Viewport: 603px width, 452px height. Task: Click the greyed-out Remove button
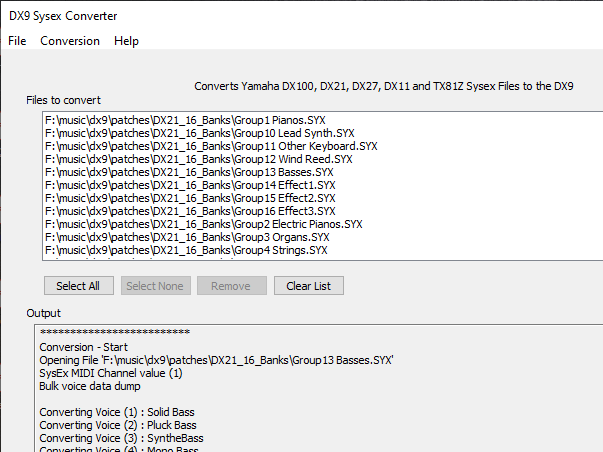click(x=231, y=286)
